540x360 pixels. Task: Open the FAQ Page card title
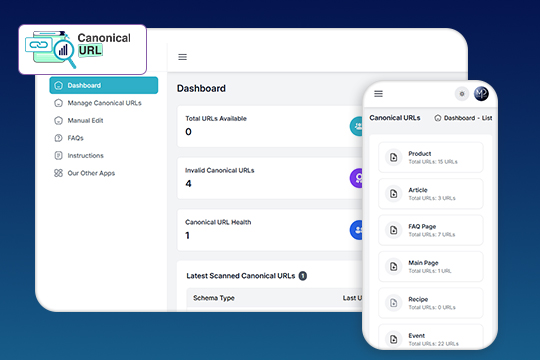click(422, 226)
